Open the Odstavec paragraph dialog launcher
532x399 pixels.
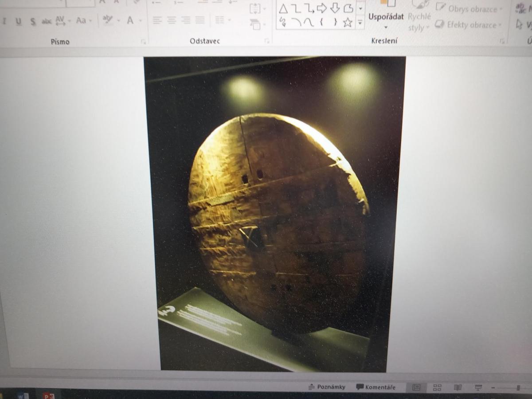pyautogui.click(x=267, y=41)
